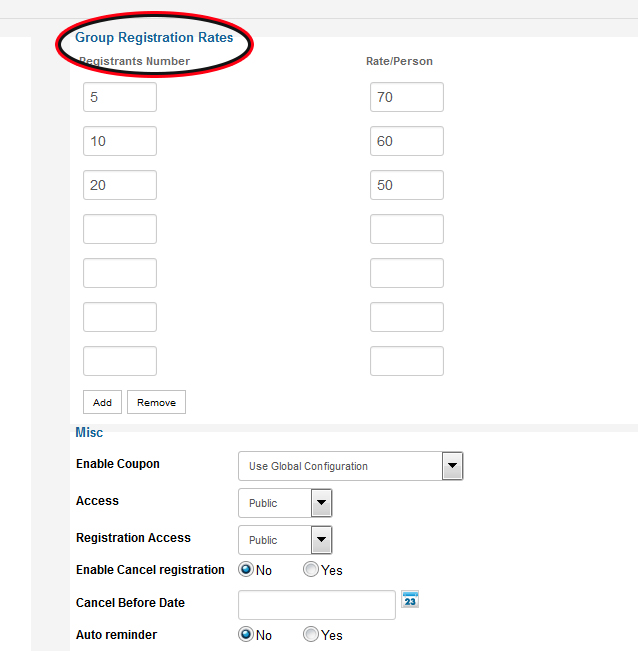Click the rate field showing 60
Image resolution: width=638 pixels, height=651 pixels.
(406, 141)
